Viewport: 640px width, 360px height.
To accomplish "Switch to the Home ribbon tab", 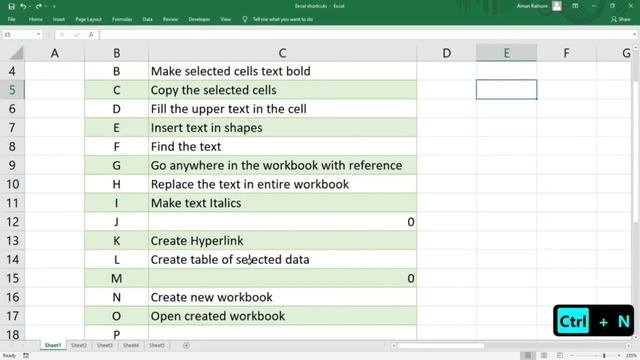I will (36, 19).
